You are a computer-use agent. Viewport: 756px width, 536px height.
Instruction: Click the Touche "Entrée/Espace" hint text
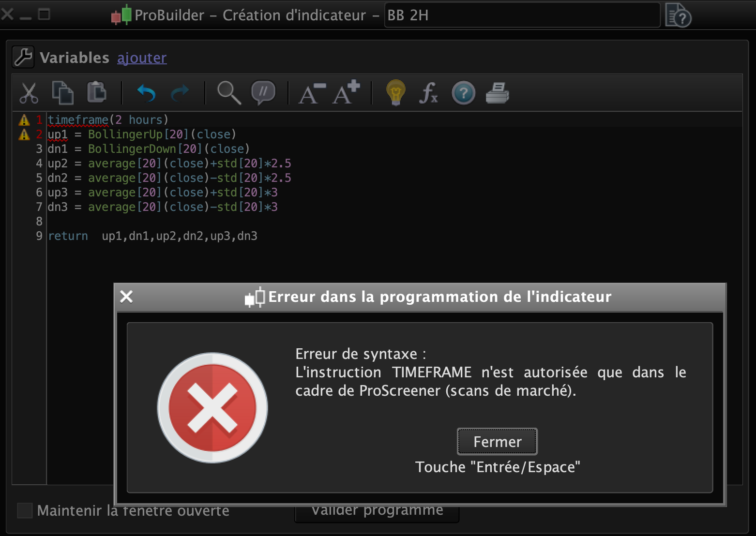[x=498, y=467]
